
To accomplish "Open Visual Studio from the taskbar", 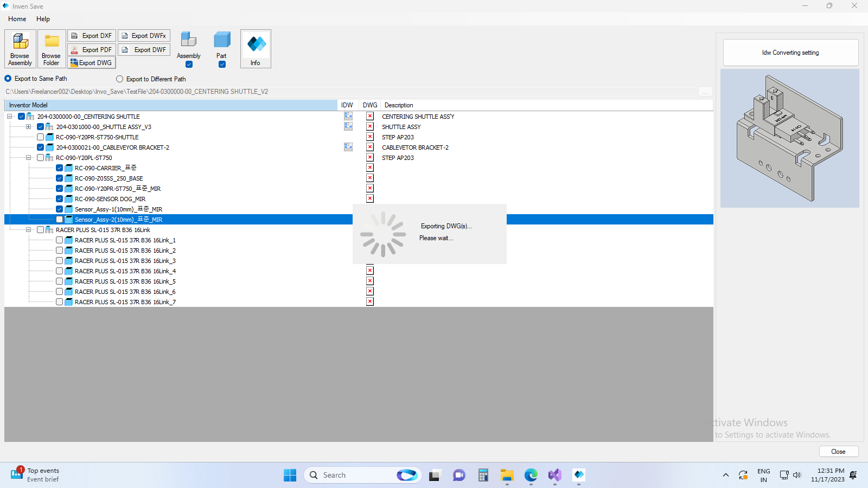I will [555, 475].
